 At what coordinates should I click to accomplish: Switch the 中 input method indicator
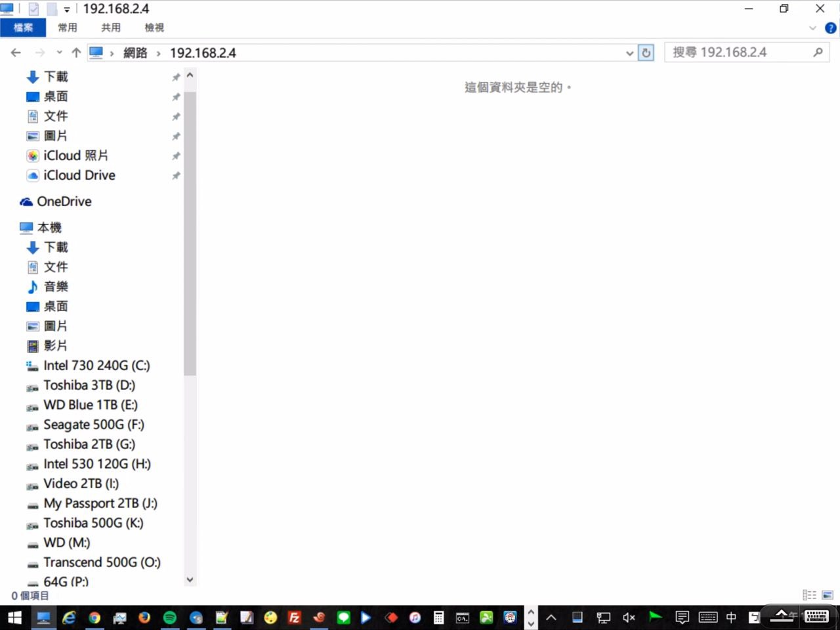(731, 618)
